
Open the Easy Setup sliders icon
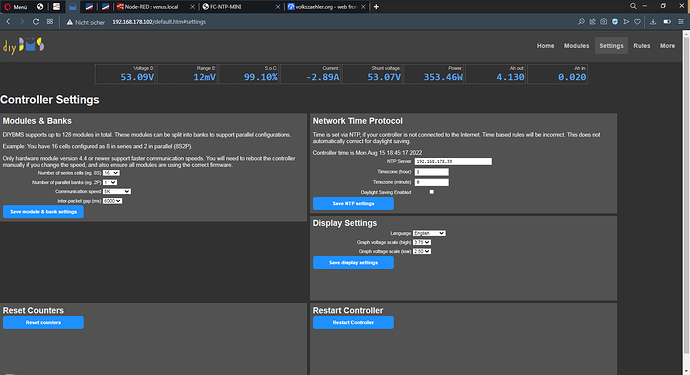pyautogui.click(x=681, y=22)
